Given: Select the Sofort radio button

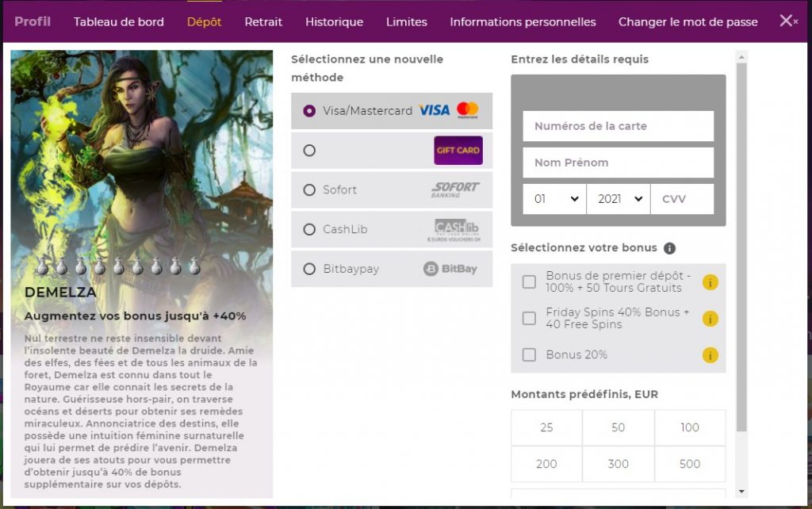Looking at the screenshot, I should click(x=309, y=190).
